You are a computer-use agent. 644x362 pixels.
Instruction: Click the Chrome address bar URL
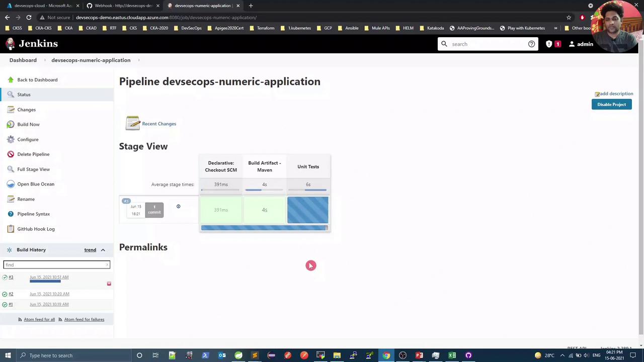166,18
